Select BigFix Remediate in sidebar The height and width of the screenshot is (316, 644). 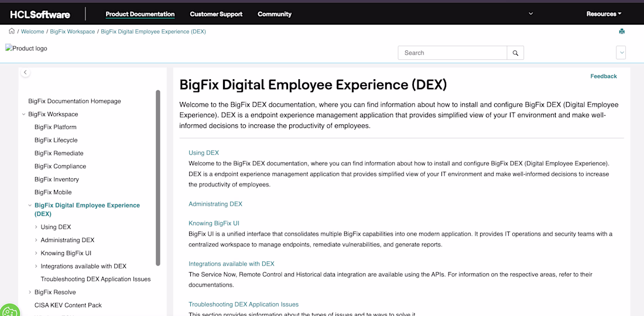coord(59,154)
